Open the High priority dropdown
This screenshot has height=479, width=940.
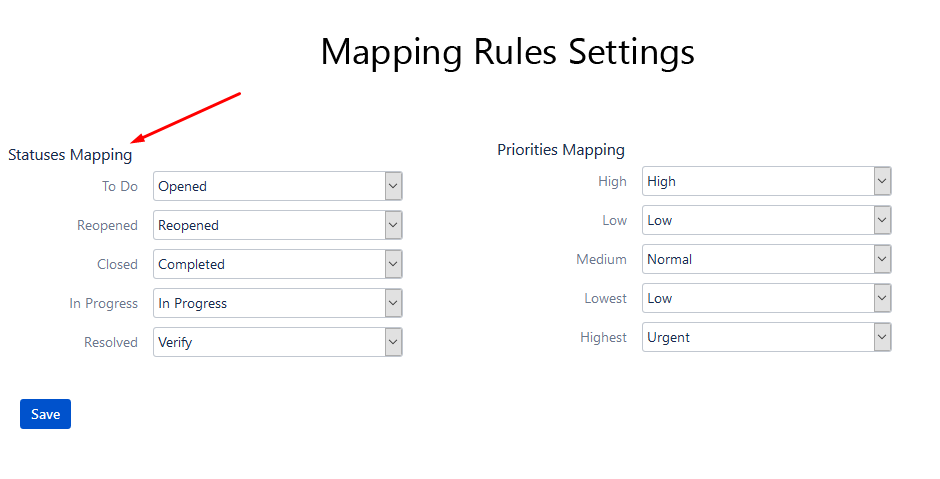coord(766,181)
